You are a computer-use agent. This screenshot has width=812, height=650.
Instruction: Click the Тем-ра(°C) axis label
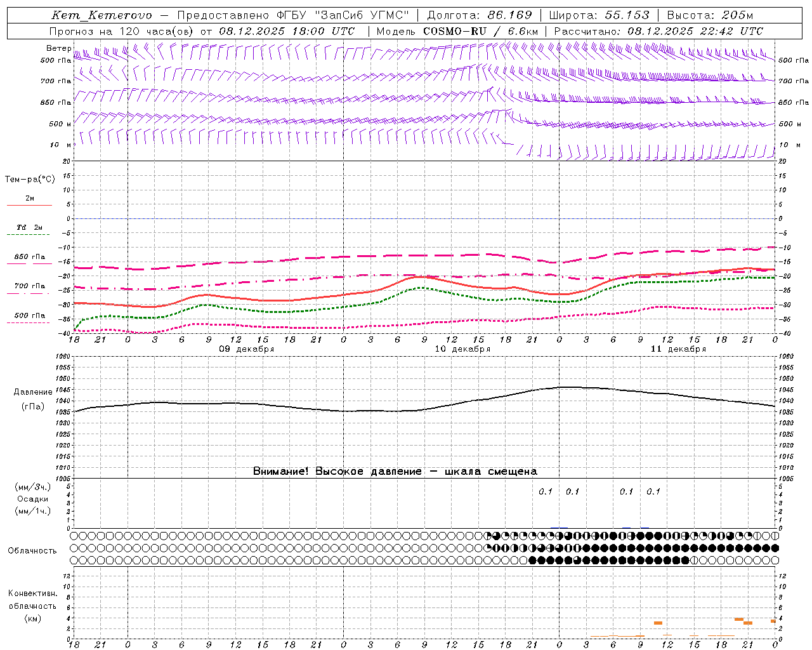(x=30, y=180)
